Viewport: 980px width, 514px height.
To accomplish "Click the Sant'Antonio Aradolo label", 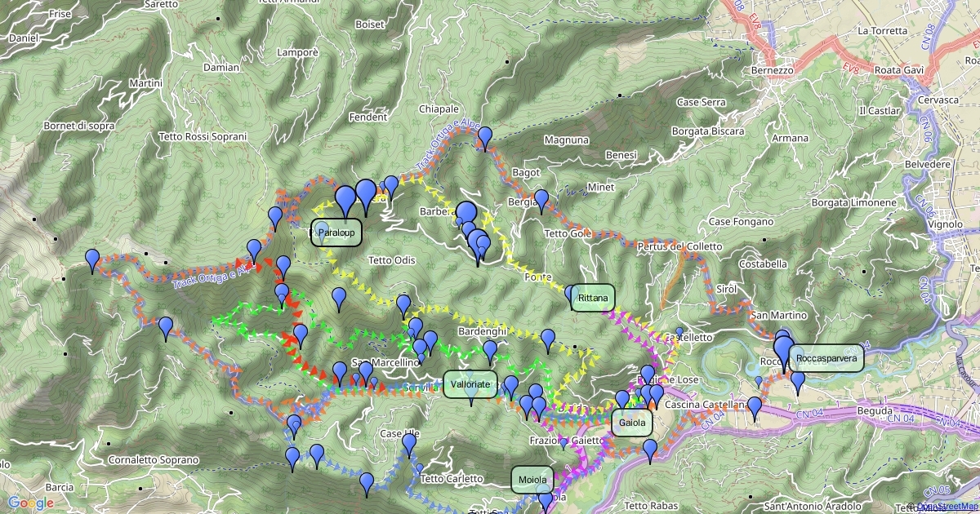I will [x=812, y=506].
